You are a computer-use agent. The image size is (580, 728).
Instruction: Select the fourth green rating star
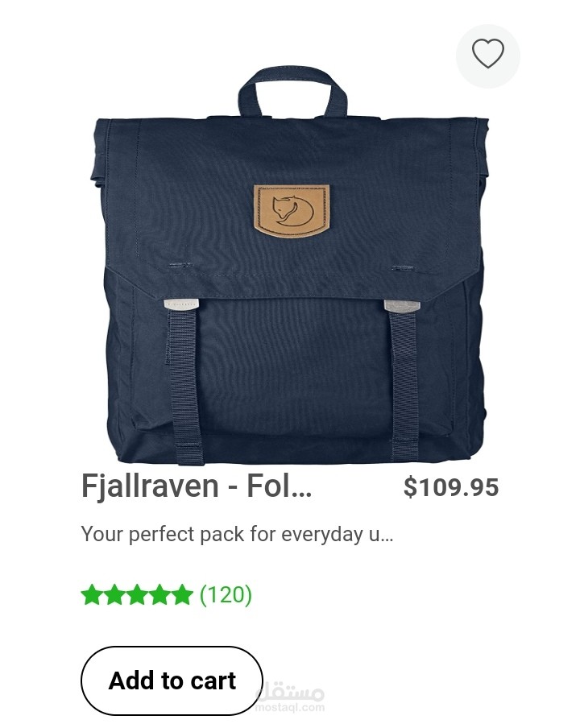click(159, 595)
